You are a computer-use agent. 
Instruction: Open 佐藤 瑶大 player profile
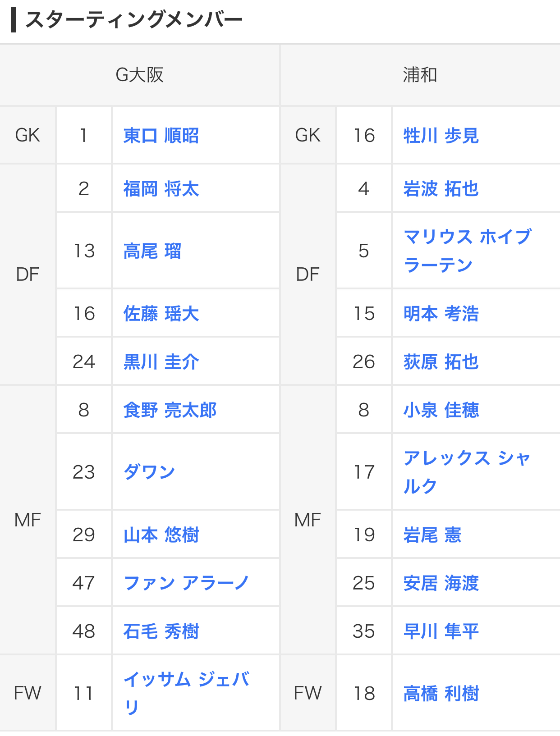click(x=161, y=314)
